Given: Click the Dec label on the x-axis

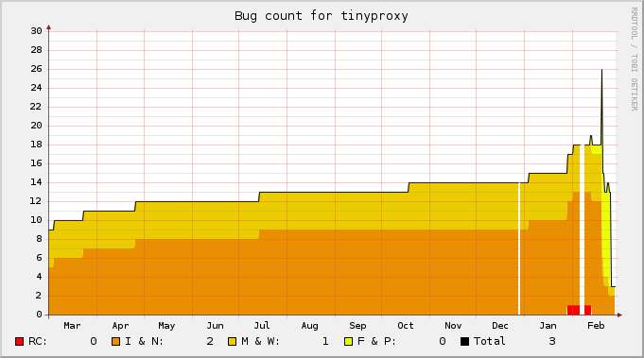Looking at the screenshot, I should 500,326.
